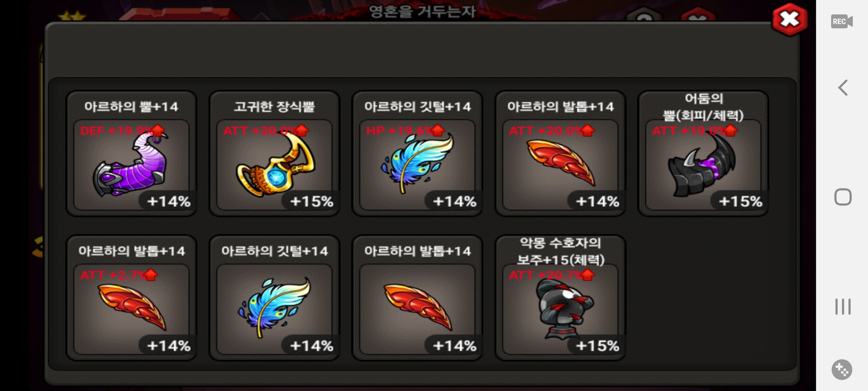Tap the REC screen recording icon
This screenshot has height=391, width=868.
(842, 22)
